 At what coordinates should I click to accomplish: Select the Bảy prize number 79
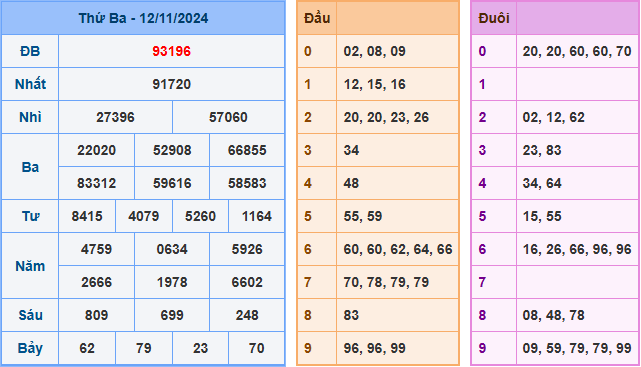[143, 348]
